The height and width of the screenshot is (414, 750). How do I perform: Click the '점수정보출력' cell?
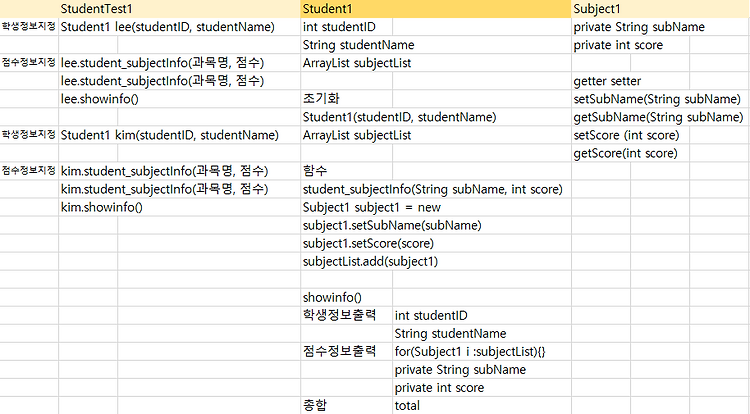340,352
